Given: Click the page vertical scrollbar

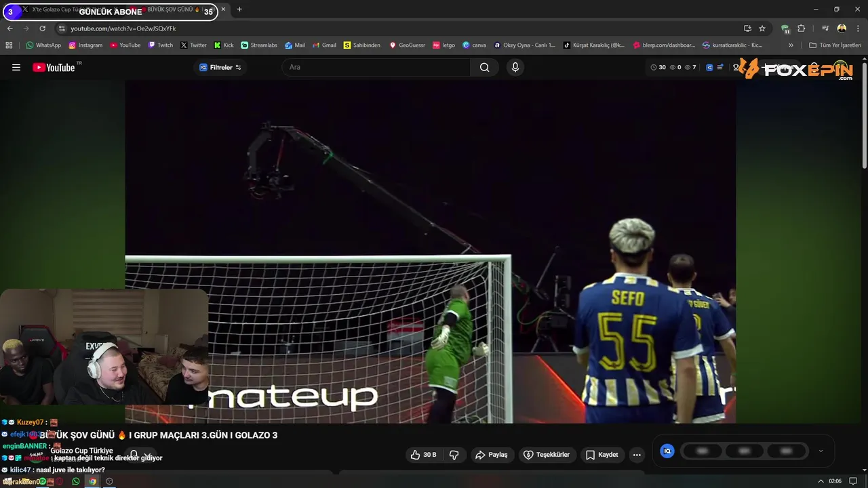Looking at the screenshot, I should coord(864,115).
